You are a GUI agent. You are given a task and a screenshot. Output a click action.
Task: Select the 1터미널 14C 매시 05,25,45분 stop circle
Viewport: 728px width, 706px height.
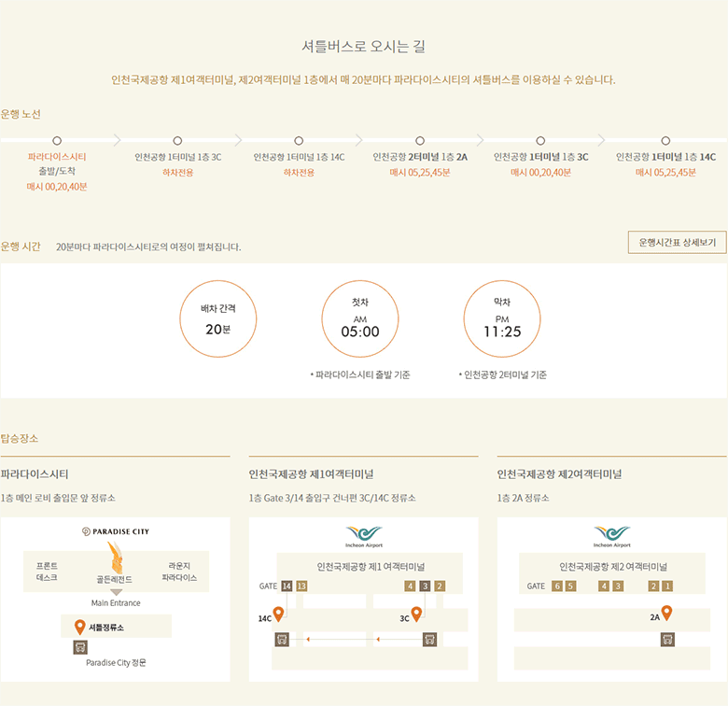click(x=665, y=140)
